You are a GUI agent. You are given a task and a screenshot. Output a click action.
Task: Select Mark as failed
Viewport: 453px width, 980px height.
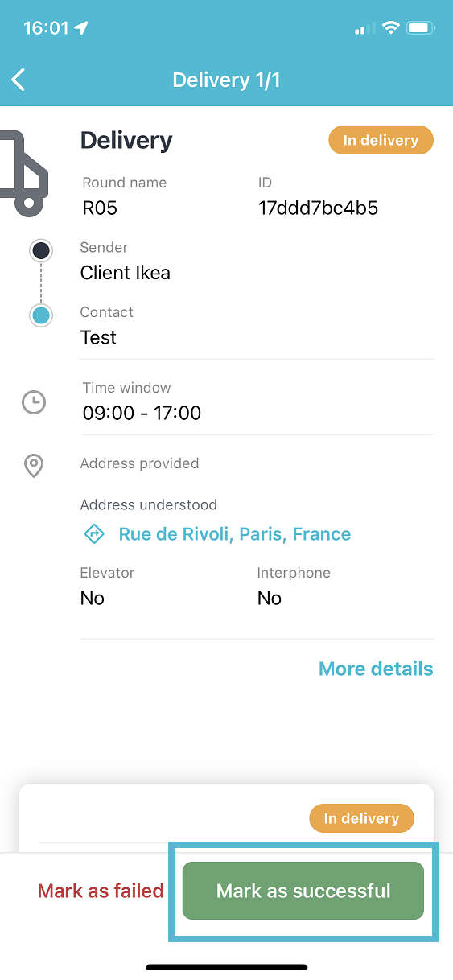tap(101, 891)
